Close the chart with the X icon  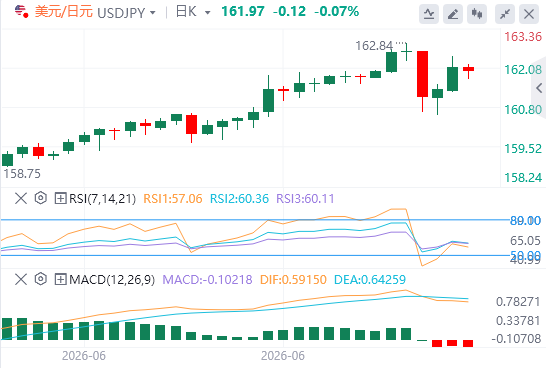[529, 14]
